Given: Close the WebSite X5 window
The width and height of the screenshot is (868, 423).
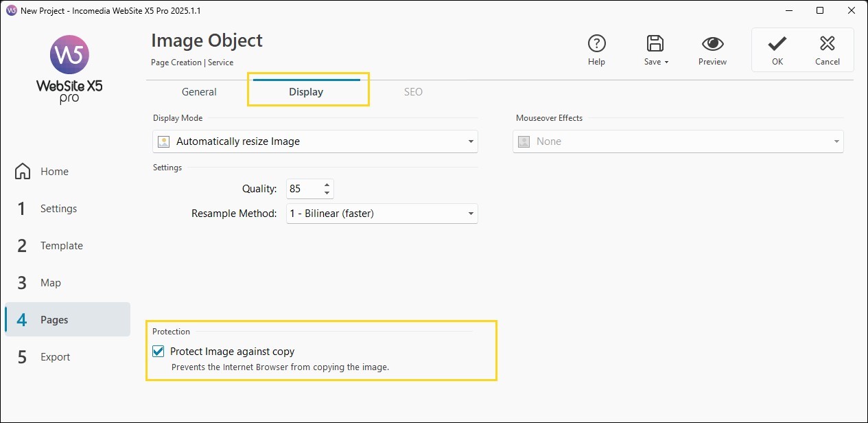Looking at the screenshot, I should (x=852, y=11).
